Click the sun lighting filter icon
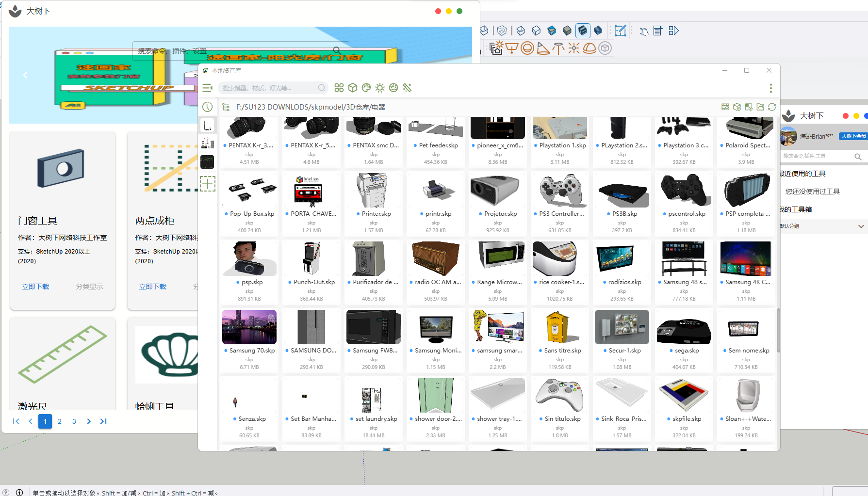Image resolution: width=868 pixels, height=496 pixels. pyautogui.click(x=380, y=88)
